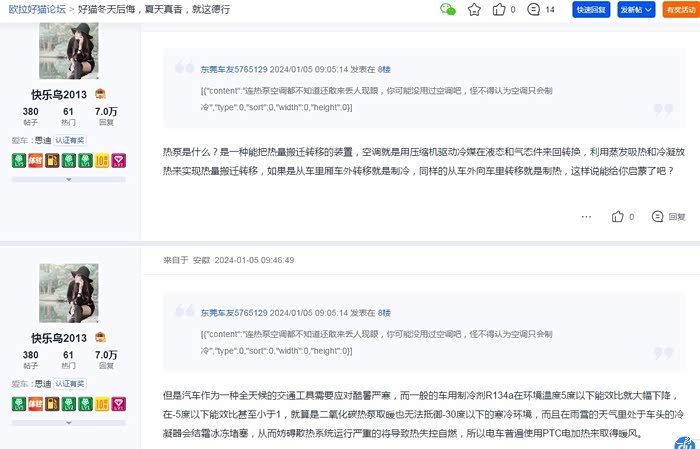Click the yellow 10 badge on second profile
700x449 pixels.
point(101,404)
